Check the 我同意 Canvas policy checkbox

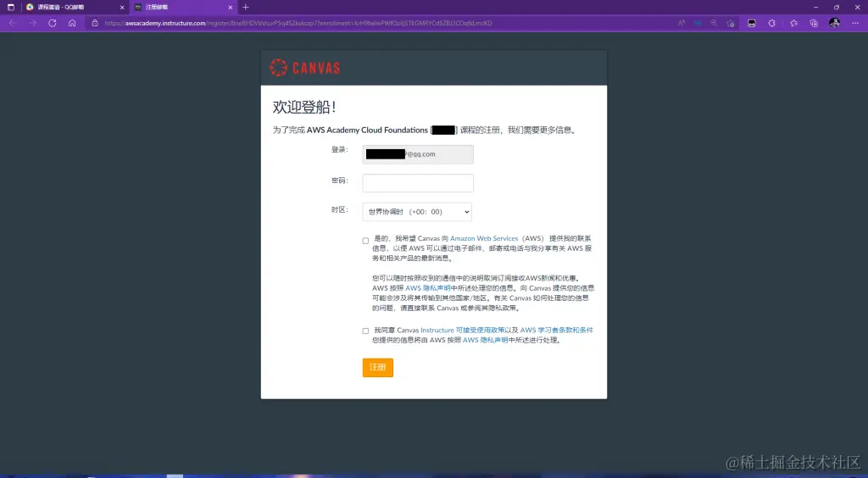pos(365,331)
